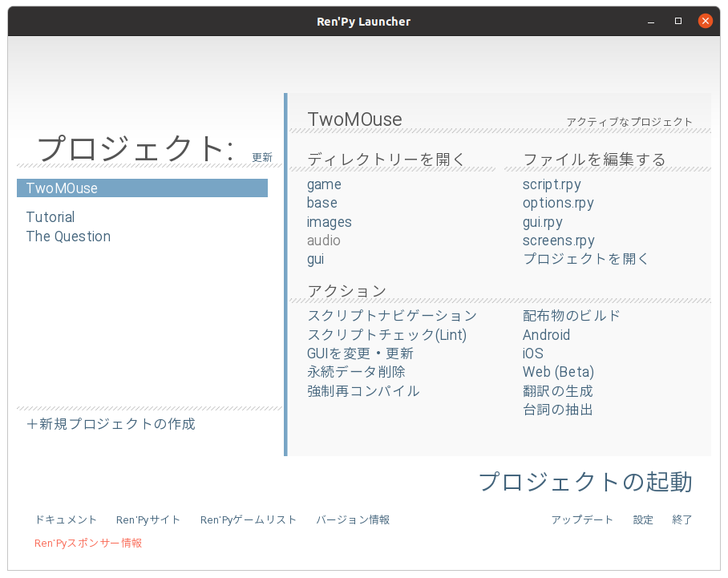The height and width of the screenshot is (578, 728).
Task: Edit script.rpy file
Action: point(552,184)
